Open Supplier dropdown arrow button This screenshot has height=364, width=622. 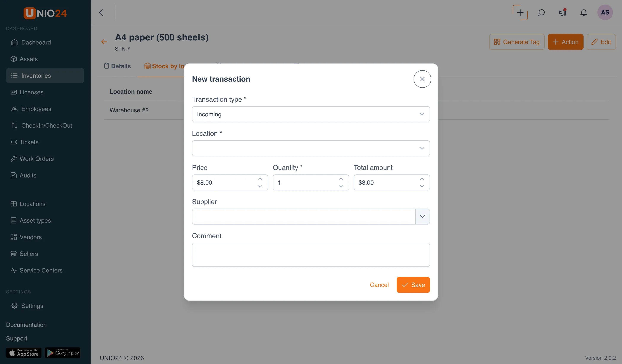click(422, 216)
